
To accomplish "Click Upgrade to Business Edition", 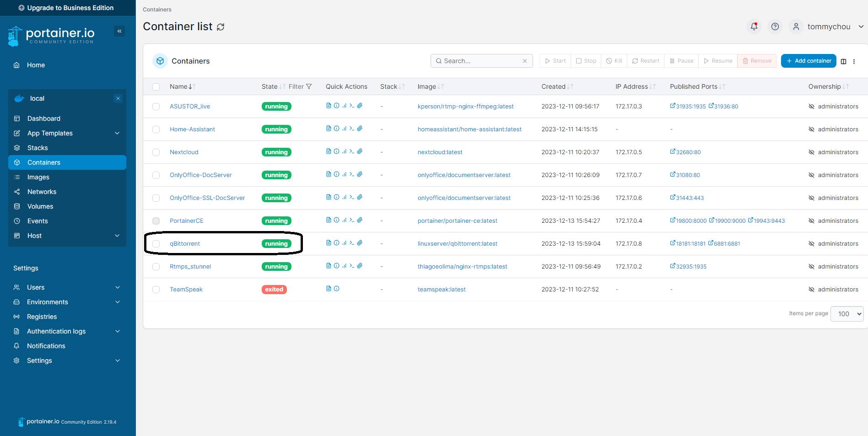I will pos(66,8).
